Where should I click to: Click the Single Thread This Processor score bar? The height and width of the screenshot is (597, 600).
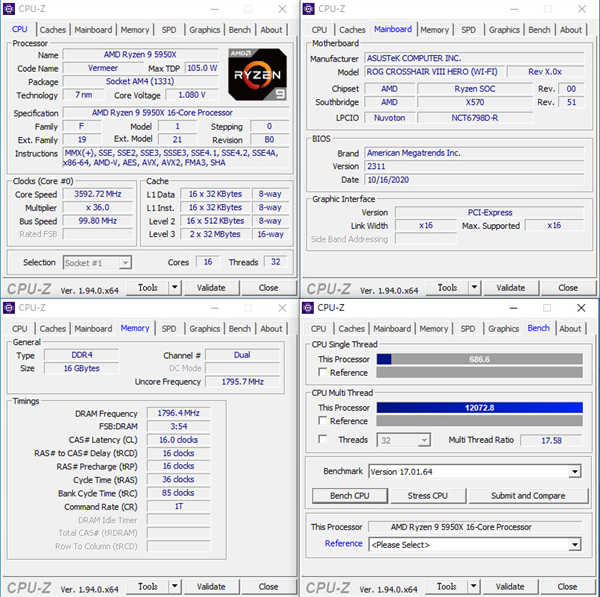point(479,359)
